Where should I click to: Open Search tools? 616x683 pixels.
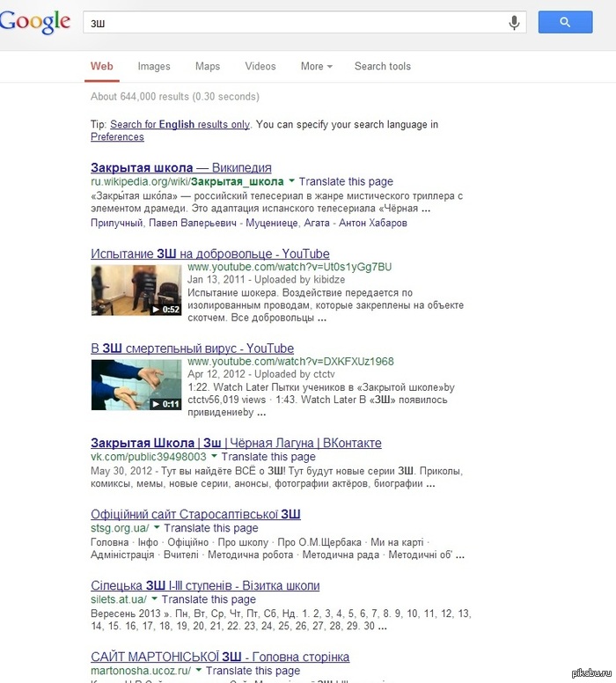pos(383,66)
